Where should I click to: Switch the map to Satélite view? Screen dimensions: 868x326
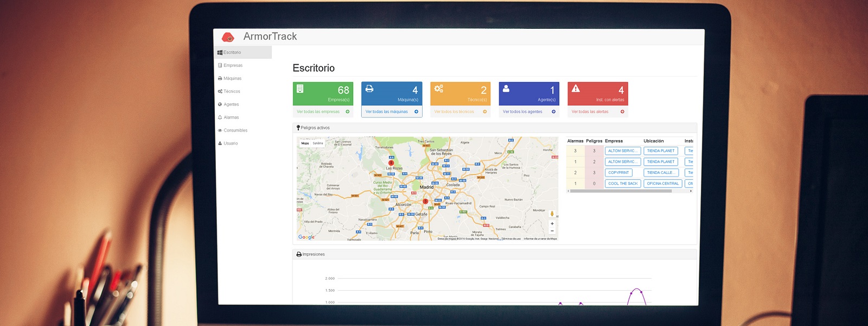point(318,143)
